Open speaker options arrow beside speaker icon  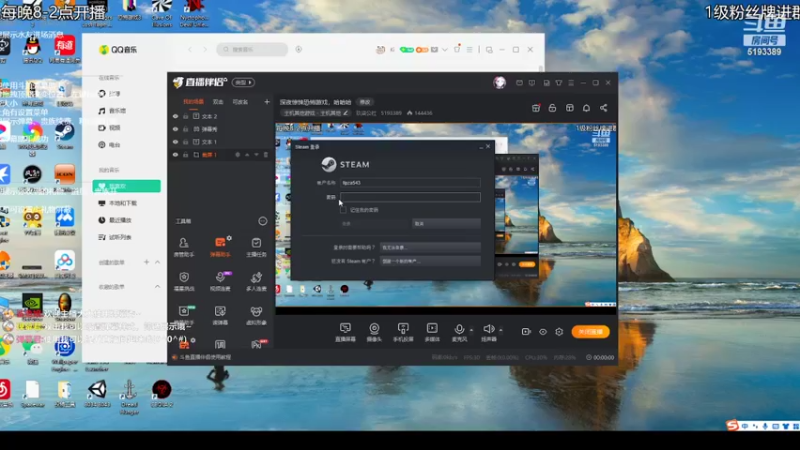pos(501,330)
